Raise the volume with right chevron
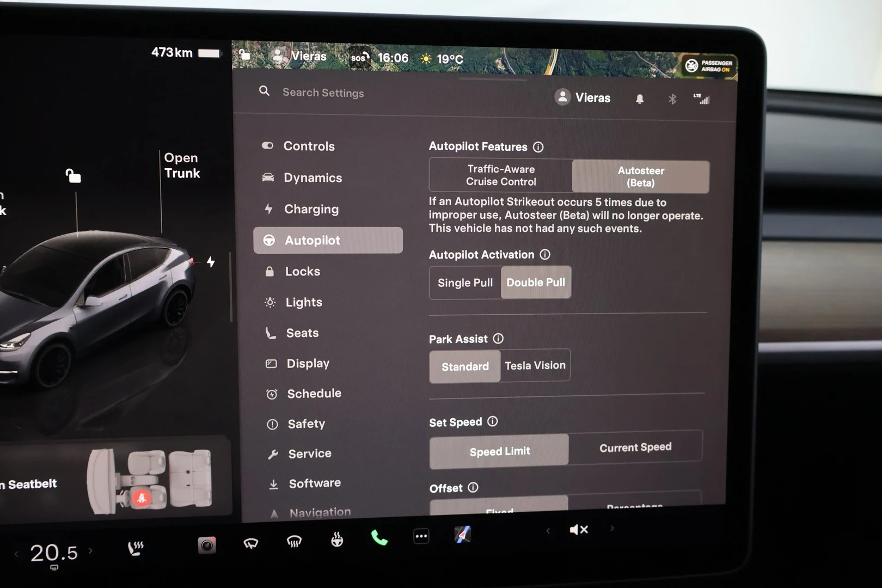The image size is (882, 588). point(612,528)
